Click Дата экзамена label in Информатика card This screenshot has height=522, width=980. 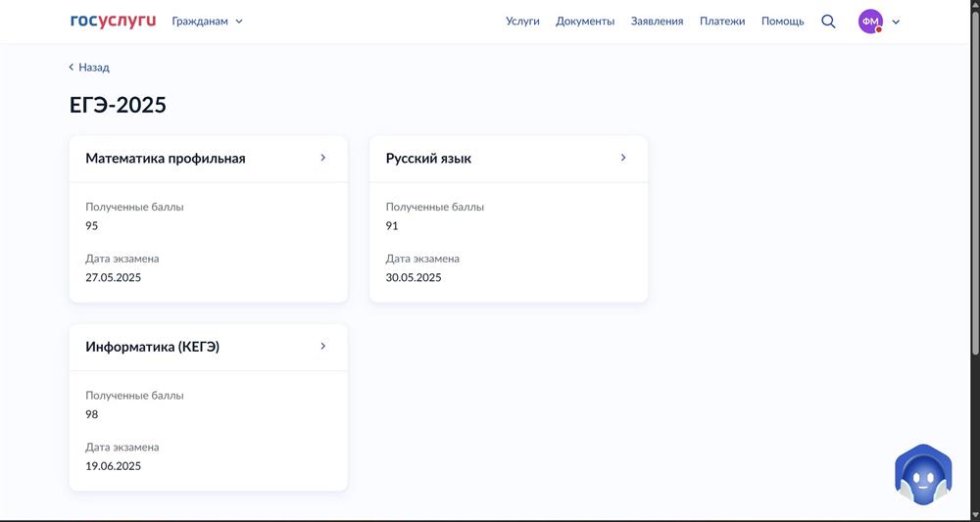[122, 447]
